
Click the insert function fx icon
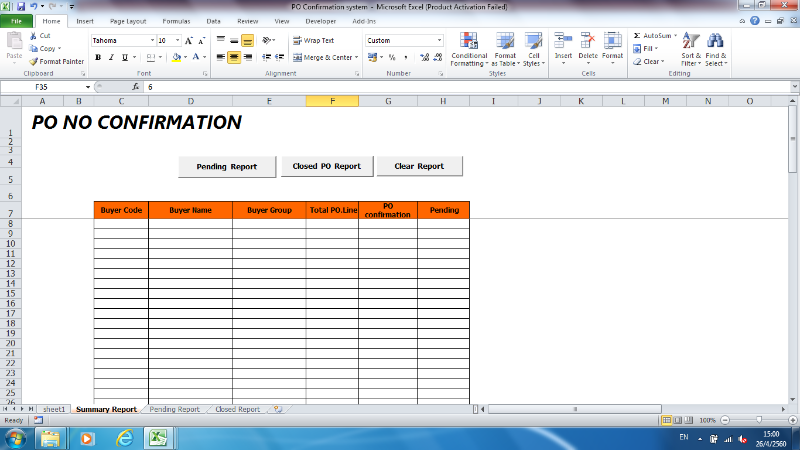(x=139, y=88)
